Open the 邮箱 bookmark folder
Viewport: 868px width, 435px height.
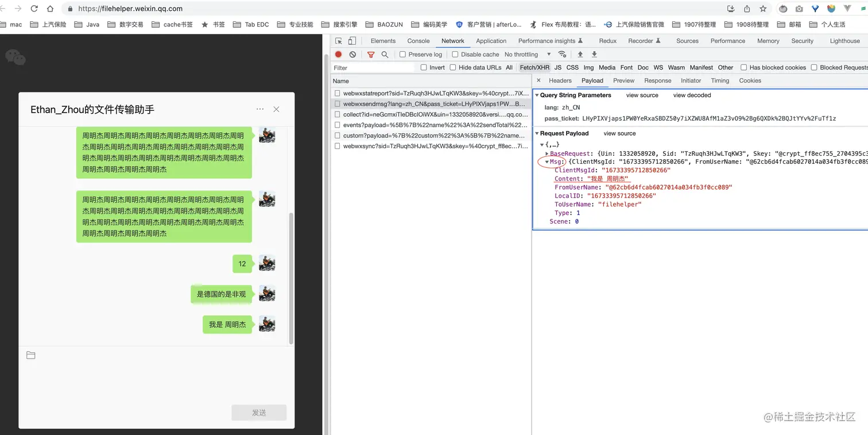pos(788,25)
